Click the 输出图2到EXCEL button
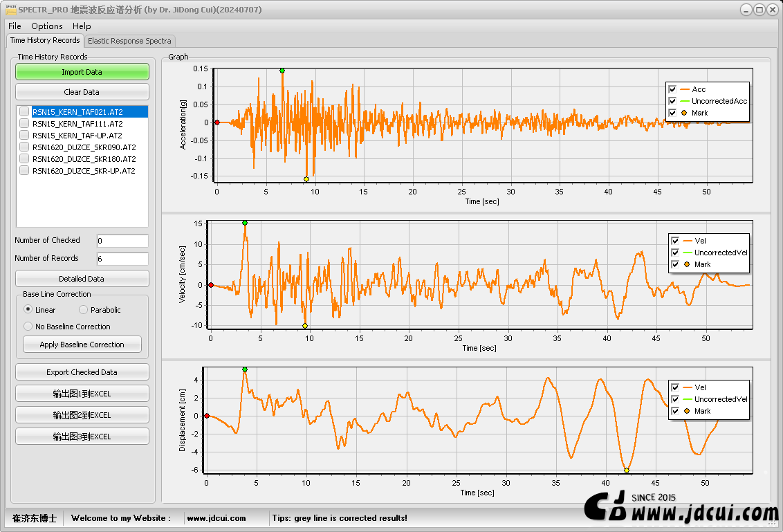This screenshot has width=783, height=532. [x=82, y=415]
